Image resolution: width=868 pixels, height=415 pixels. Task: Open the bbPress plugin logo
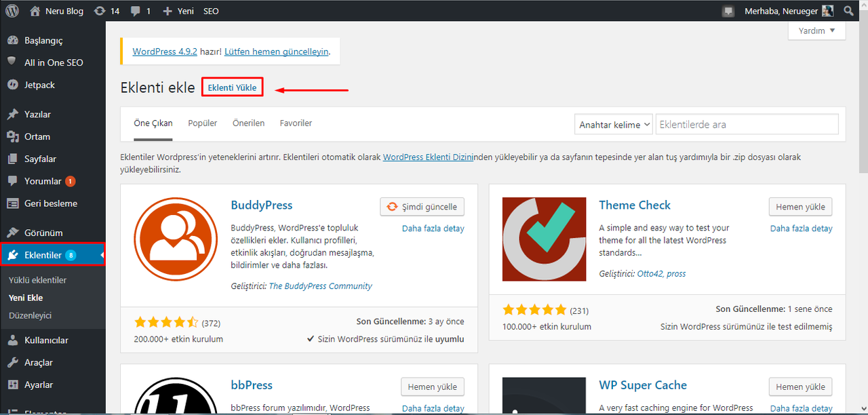pos(176,396)
